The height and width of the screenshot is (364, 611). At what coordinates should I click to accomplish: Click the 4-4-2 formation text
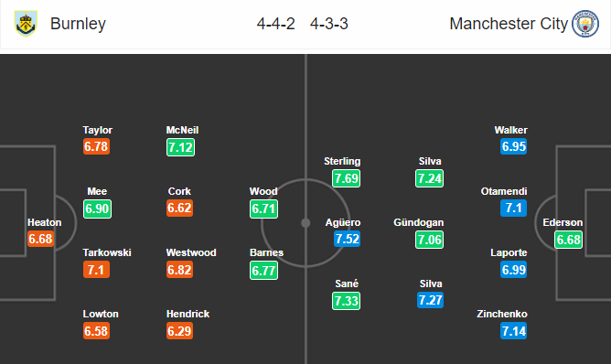point(276,24)
